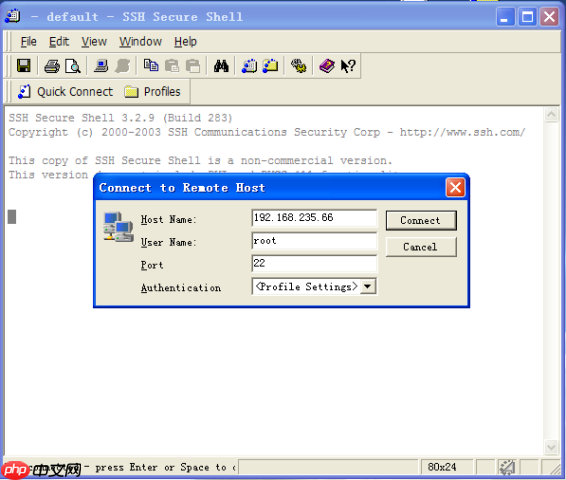This screenshot has width=566, height=480.
Task: Click the Paste Selection clipboard icon
Action: click(193, 66)
